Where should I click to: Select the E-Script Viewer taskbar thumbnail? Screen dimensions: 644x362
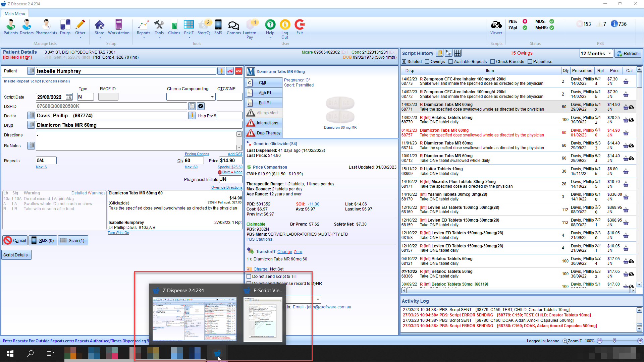(263, 319)
